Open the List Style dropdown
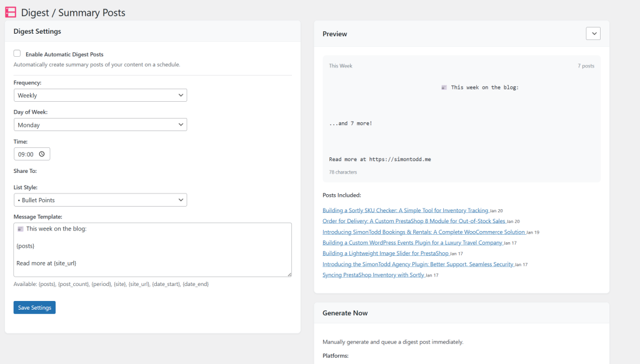Screen dimensions: 640x364 click(x=100, y=200)
